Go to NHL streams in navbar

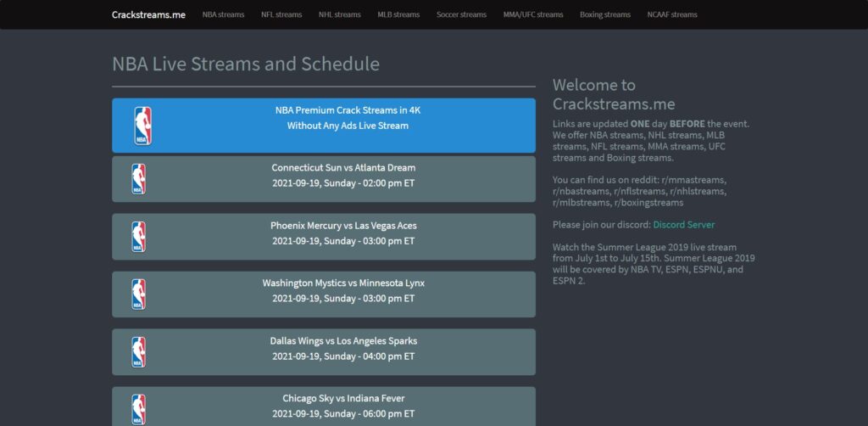339,15
